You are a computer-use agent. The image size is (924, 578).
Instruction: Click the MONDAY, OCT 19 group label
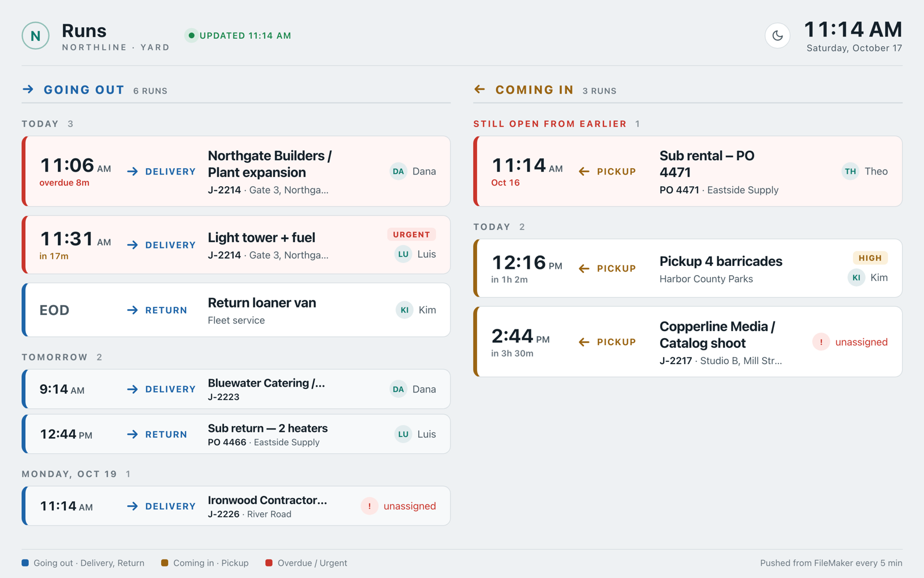pyautogui.click(x=69, y=474)
